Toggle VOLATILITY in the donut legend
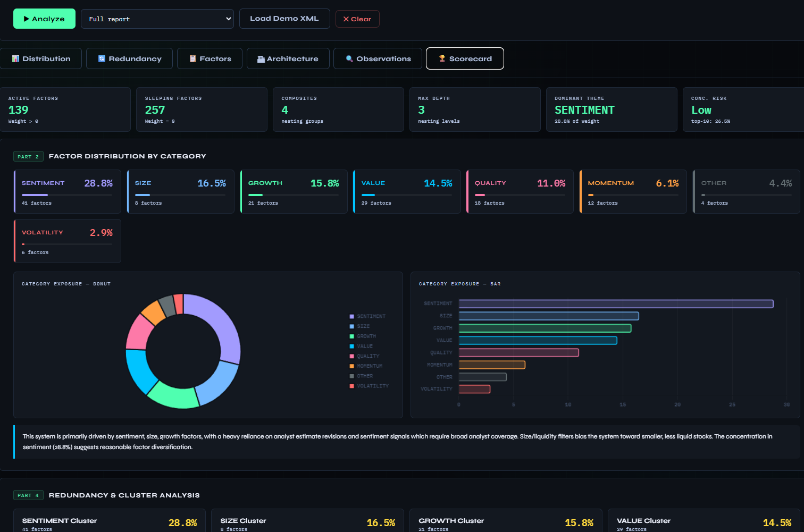 (372, 386)
